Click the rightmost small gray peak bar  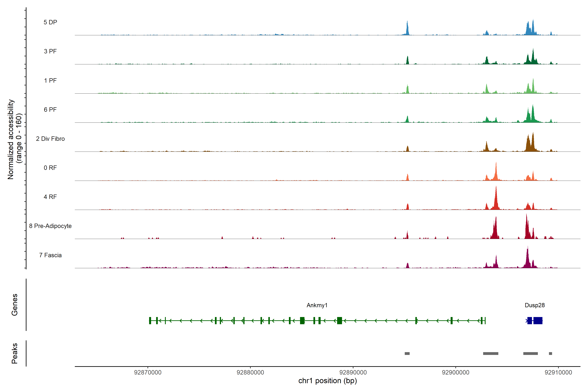click(x=550, y=353)
